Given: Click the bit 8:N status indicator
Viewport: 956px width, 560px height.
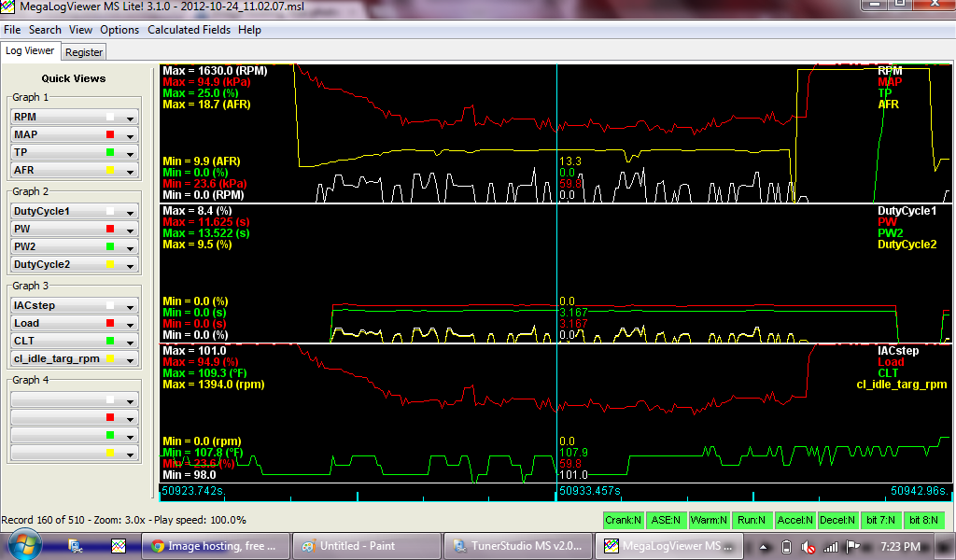Looking at the screenshot, I should click(923, 520).
